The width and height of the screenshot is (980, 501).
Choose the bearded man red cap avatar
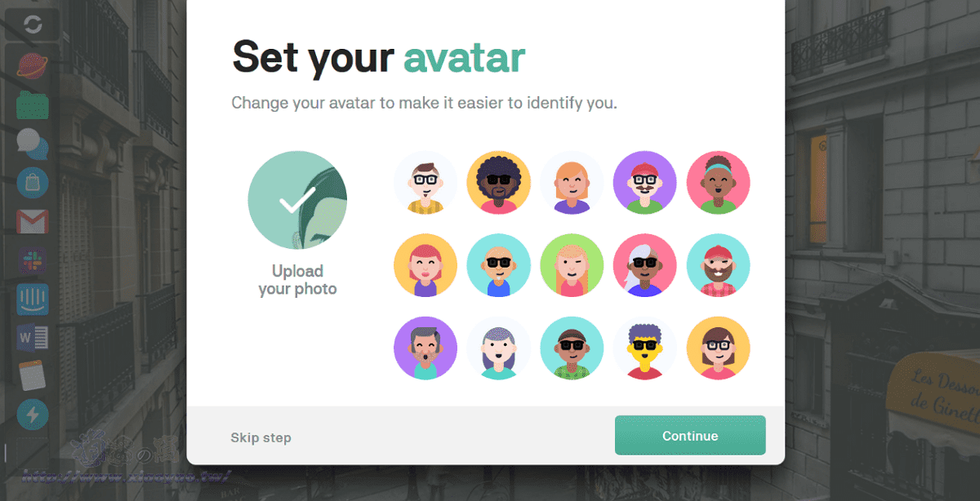click(719, 265)
